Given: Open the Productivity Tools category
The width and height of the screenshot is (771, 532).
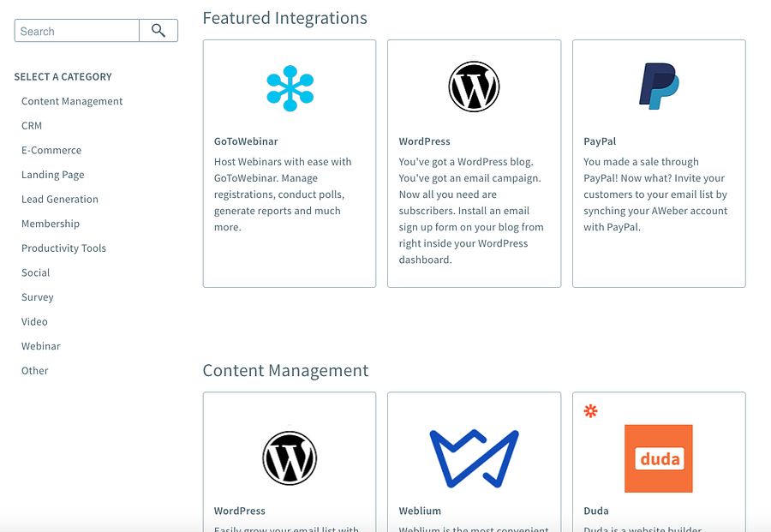Looking at the screenshot, I should (63, 248).
